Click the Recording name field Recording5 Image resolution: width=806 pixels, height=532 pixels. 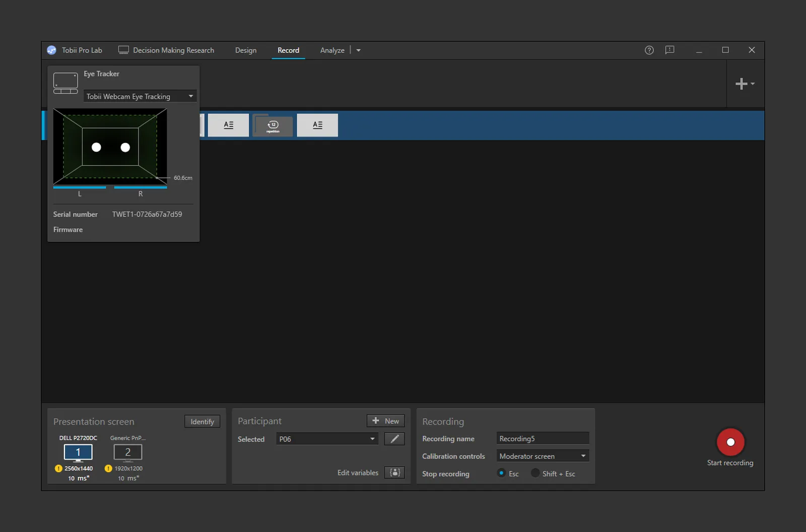(x=543, y=438)
